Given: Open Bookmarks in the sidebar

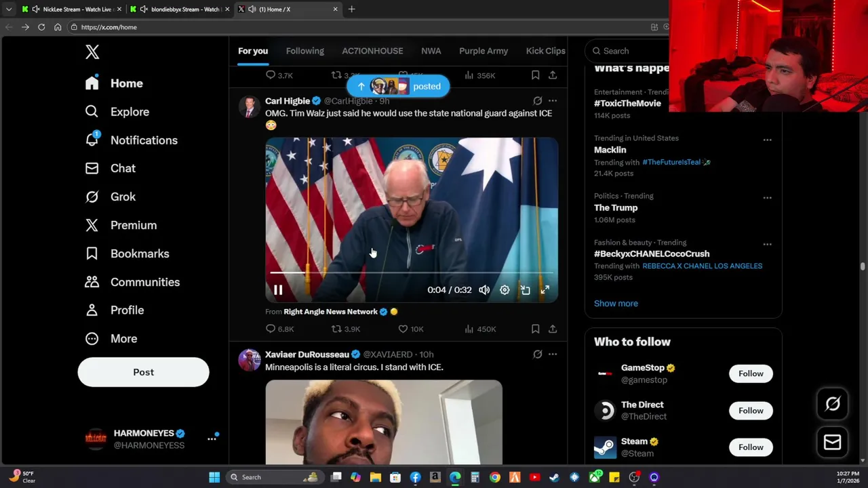Looking at the screenshot, I should click(x=127, y=253).
